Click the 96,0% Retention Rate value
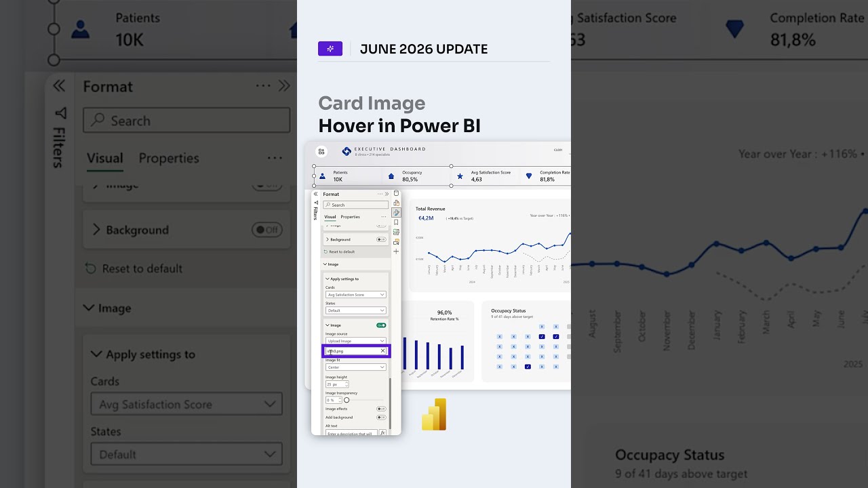This screenshot has height=488, width=868. (x=444, y=312)
